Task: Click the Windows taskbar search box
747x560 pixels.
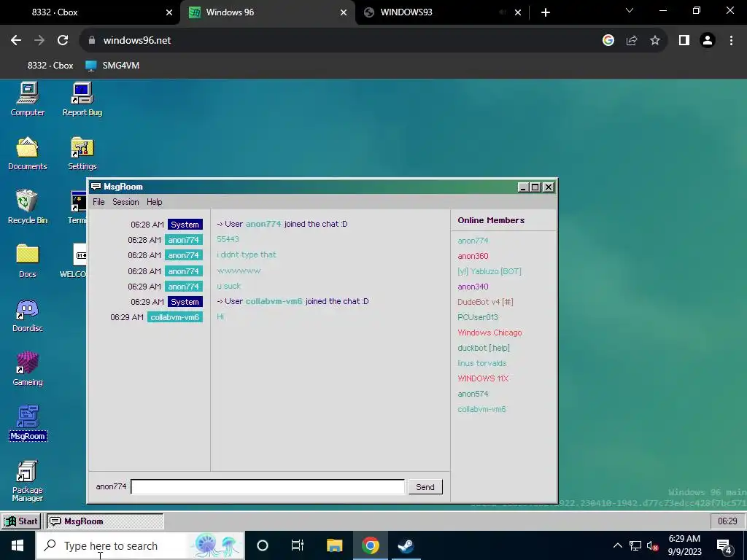Action: (x=140, y=545)
